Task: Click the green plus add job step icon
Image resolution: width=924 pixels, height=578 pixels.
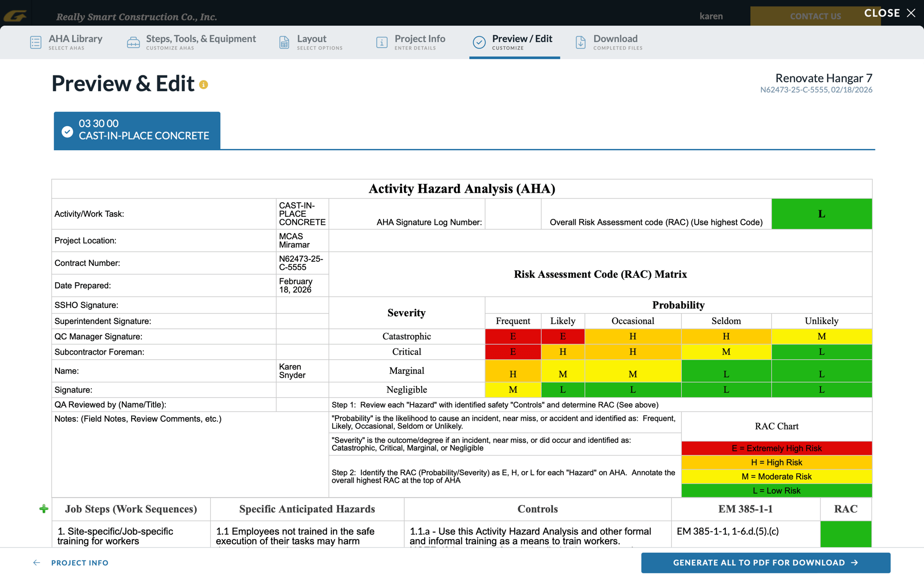Action: pos(44,509)
